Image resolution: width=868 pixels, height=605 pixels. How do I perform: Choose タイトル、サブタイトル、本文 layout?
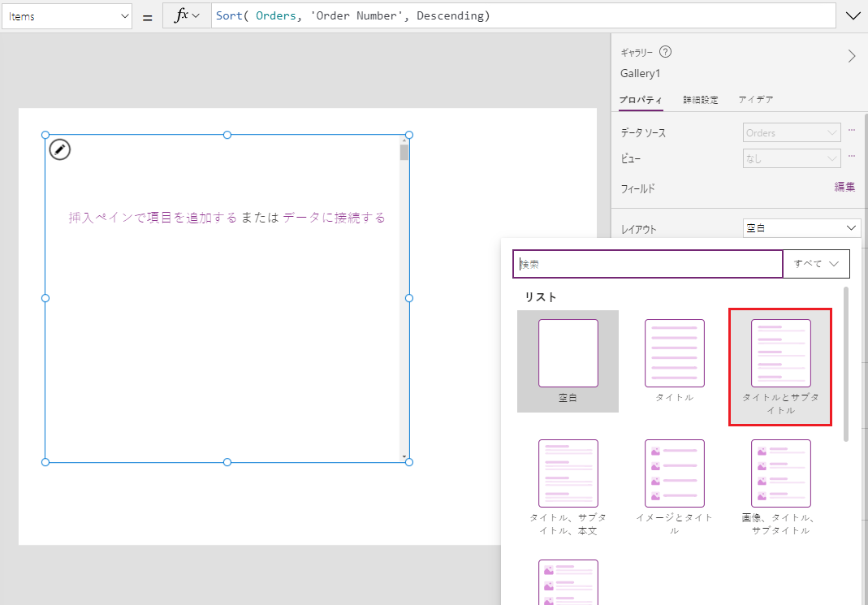[x=568, y=473]
